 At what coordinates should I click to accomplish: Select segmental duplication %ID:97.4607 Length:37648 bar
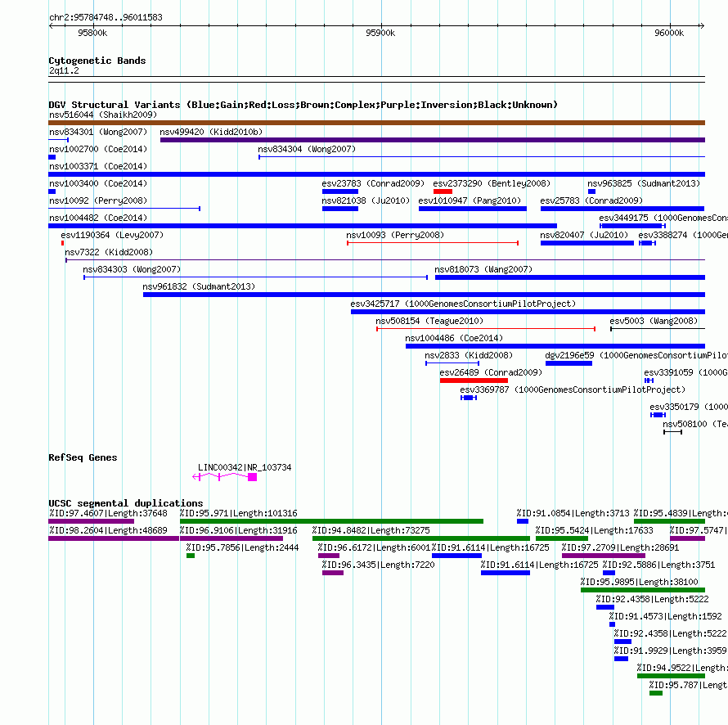[91, 521]
